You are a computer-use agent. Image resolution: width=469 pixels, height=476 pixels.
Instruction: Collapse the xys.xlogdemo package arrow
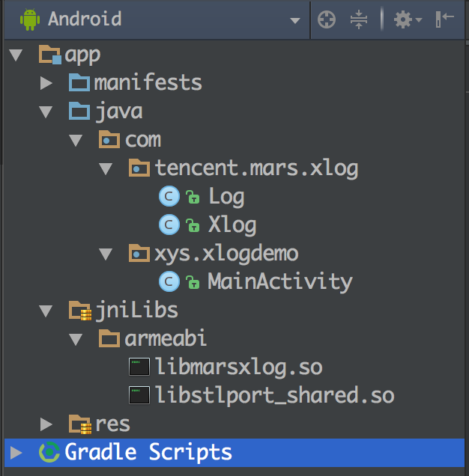[106, 254]
